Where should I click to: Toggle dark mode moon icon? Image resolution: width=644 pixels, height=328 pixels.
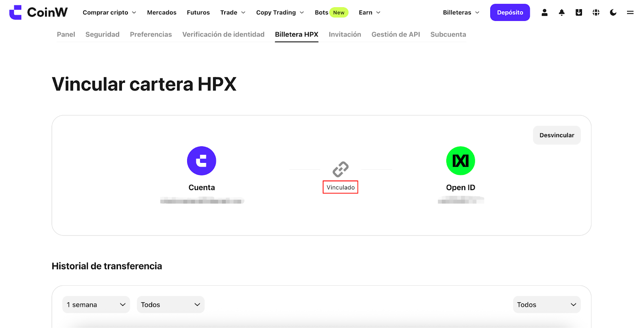[x=613, y=12]
